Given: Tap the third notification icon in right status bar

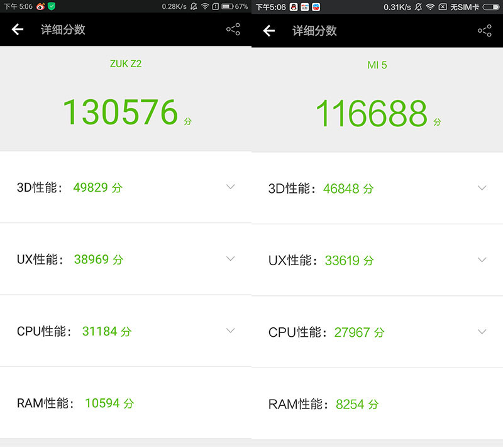Looking at the screenshot, I should (x=316, y=7).
